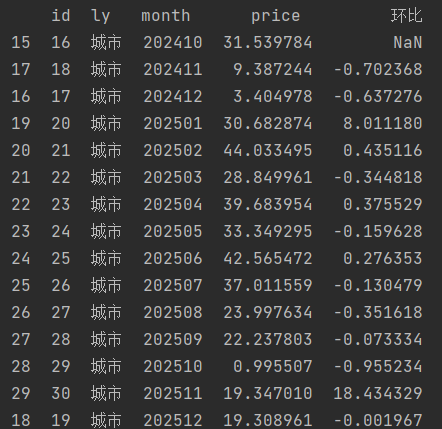Viewport: 442px width, 429px height.
Task: Click id value 25 in the 202506 row
Action: pyautogui.click(x=61, y=259)
